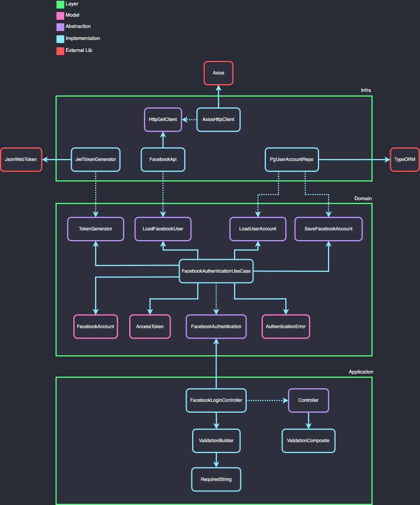Select the FacebookAuthenticationUseCase node
The image size is (420, 505).
216,271
